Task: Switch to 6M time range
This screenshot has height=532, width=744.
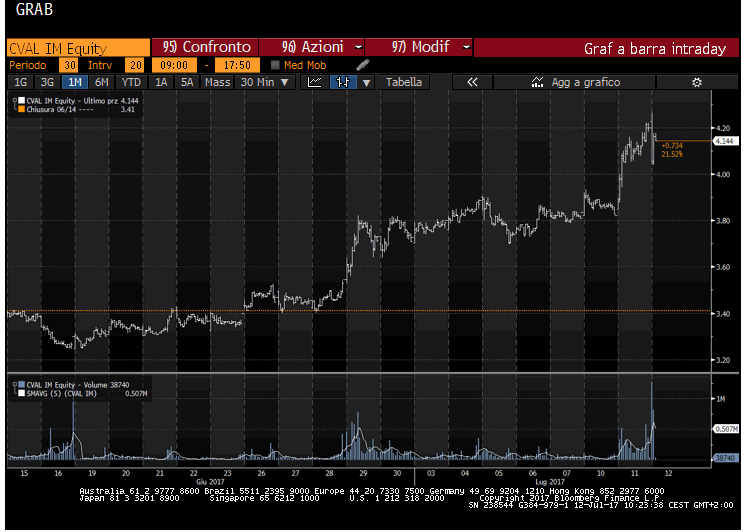Action: click(102, 82)
